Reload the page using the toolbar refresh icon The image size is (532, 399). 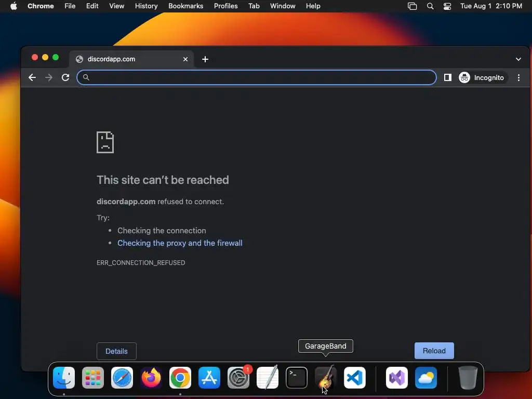pos(65,78)
